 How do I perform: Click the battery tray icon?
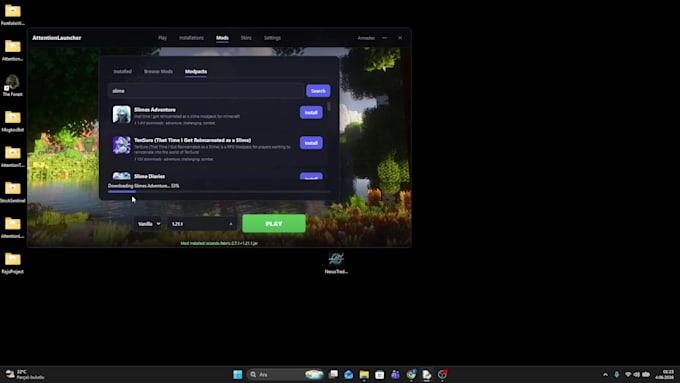[646, 374]
